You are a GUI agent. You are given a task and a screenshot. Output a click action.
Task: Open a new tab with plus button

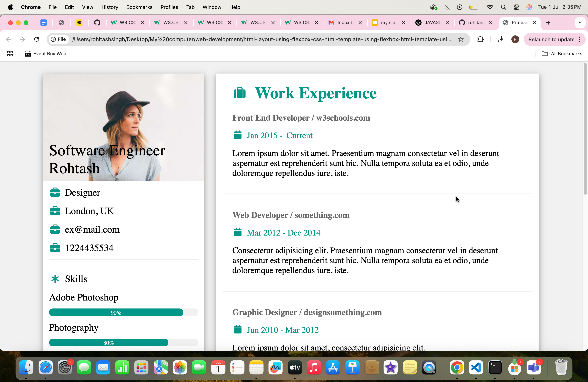tap(548, 23)
